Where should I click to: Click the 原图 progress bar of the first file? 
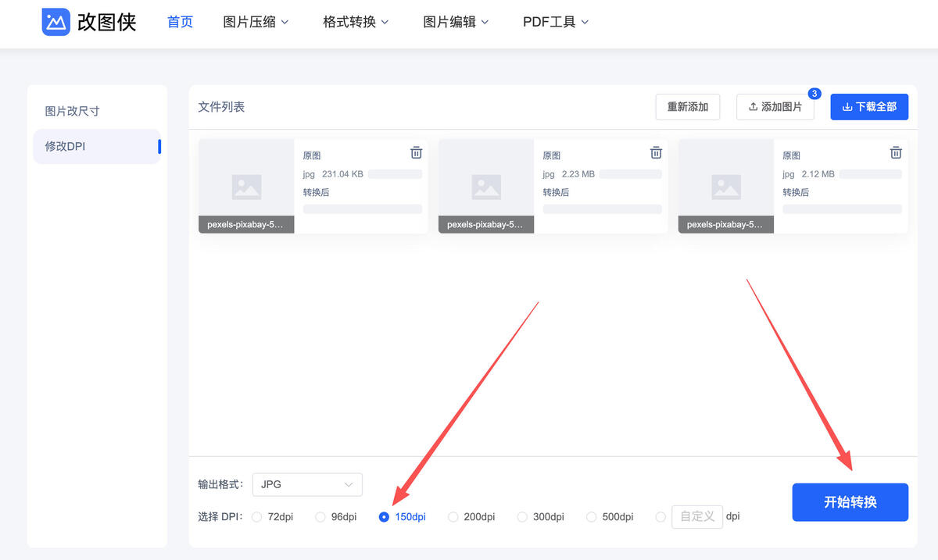pyautogui.click(x=396, y=173)
